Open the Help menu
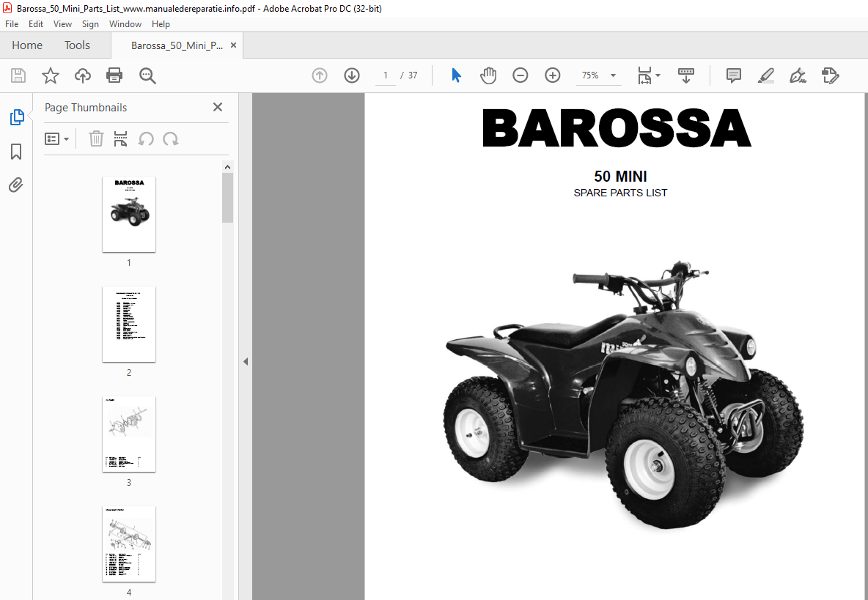868x600 pixels. point(161,23)
